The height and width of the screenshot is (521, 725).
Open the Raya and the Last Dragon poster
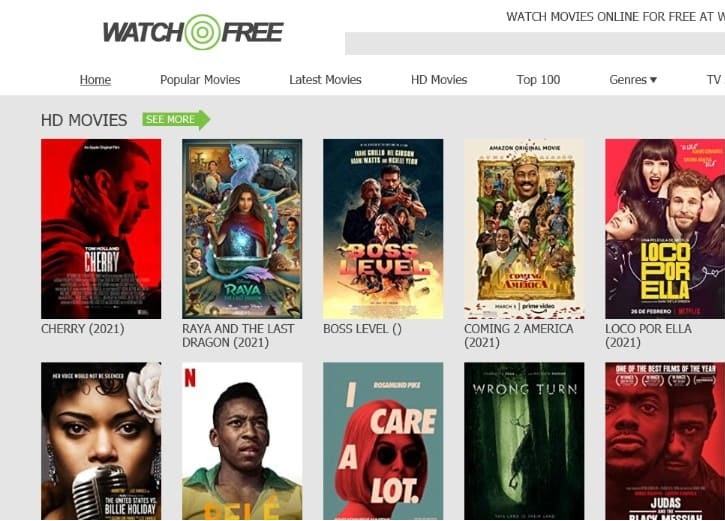point(242,229)
